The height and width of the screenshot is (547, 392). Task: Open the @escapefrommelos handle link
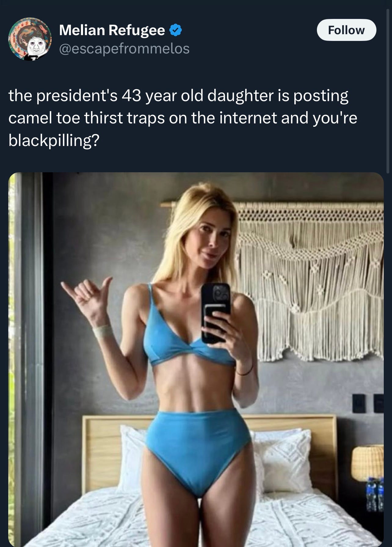coord(124,49)
